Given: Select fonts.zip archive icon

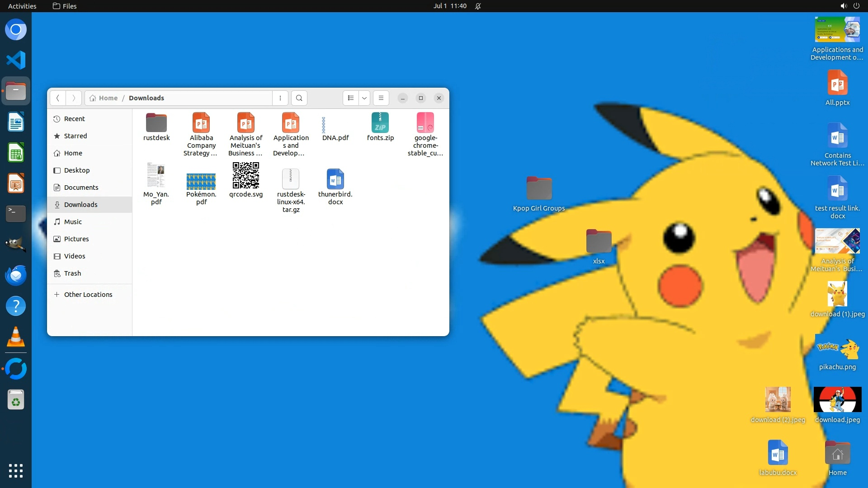Looking at the screenshot, I should [380, 123].
